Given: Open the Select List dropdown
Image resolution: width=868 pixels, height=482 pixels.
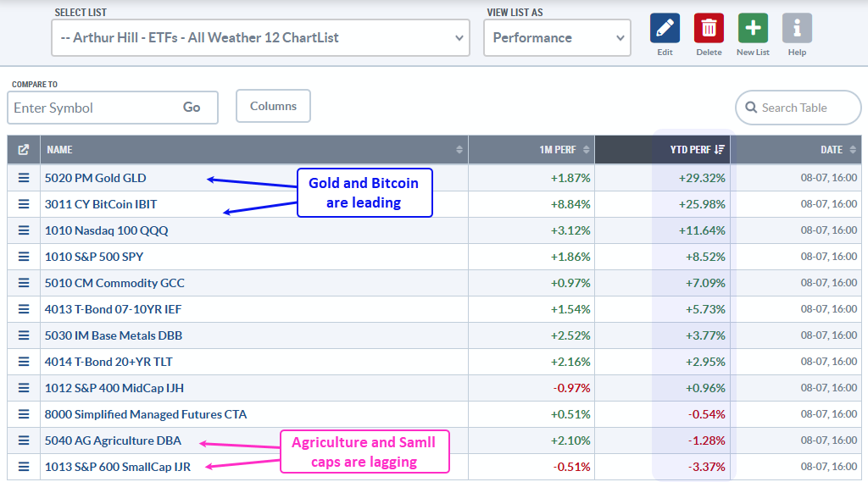Looking at the screenshot, I should 261,37.
